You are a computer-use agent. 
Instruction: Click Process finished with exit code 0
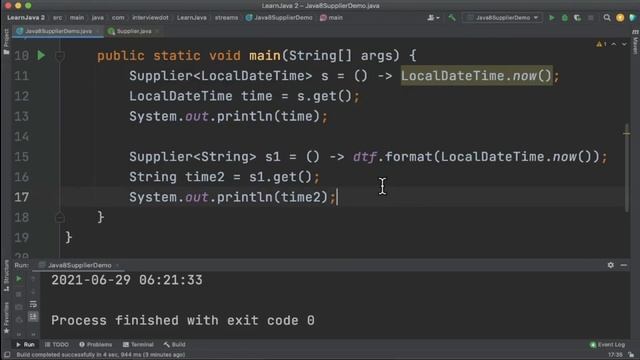[x=183, y=320]
